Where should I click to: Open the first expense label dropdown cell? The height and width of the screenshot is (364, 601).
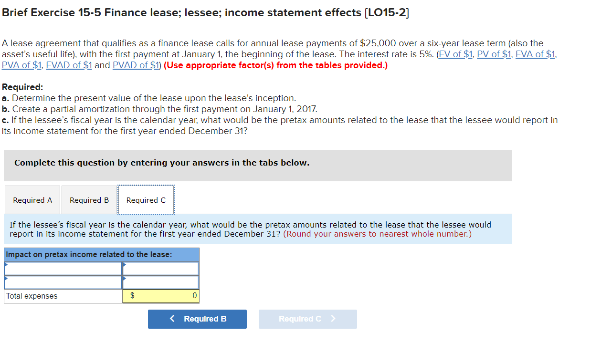[x=62, y=268]
